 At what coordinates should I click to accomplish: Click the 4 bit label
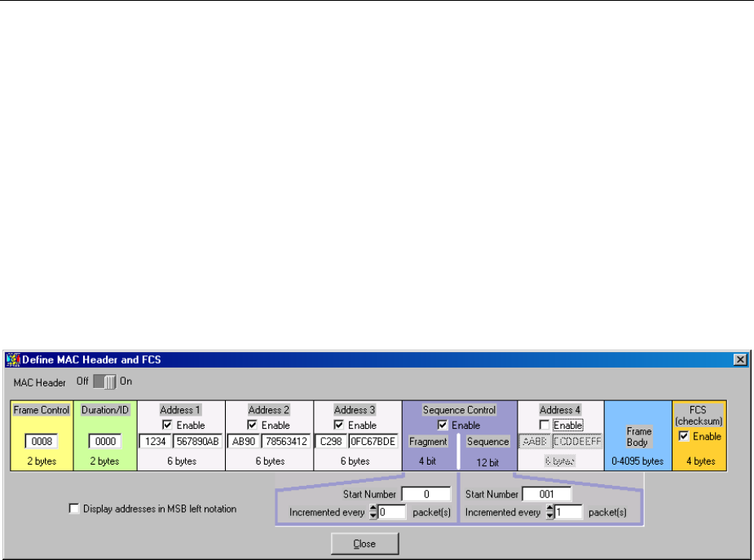427,461
